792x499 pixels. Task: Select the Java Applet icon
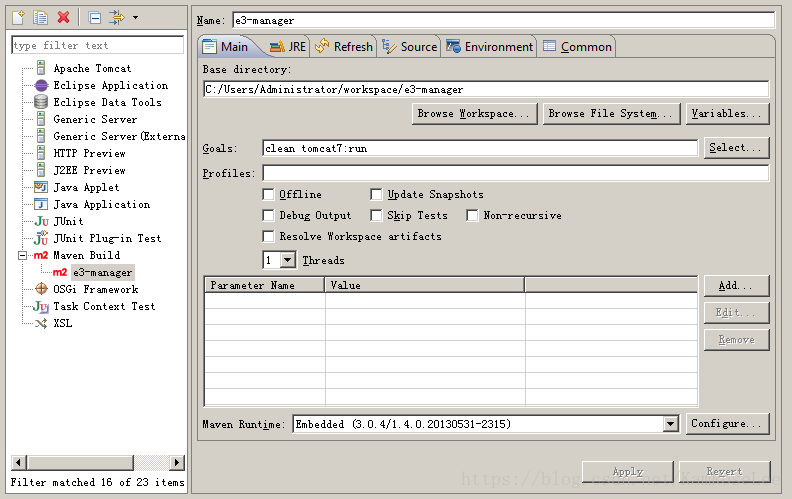pyautogui.click(x=41, y=187)
